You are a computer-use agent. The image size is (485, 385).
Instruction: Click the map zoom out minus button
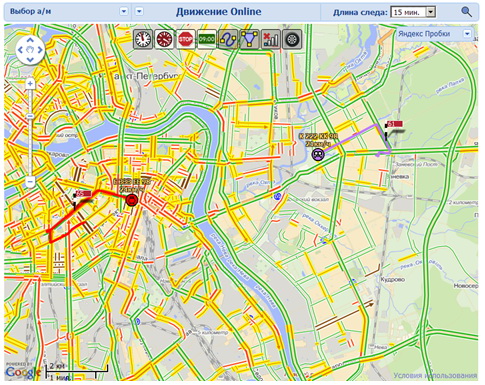[x=30, y=182]
